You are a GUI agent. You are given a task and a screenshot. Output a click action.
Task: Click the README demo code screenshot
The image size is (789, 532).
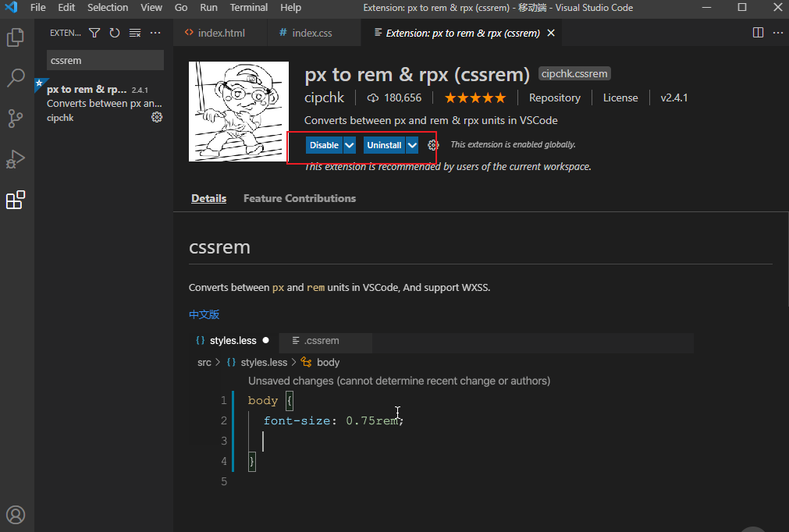pyautogui.click(x=441, y=411)
